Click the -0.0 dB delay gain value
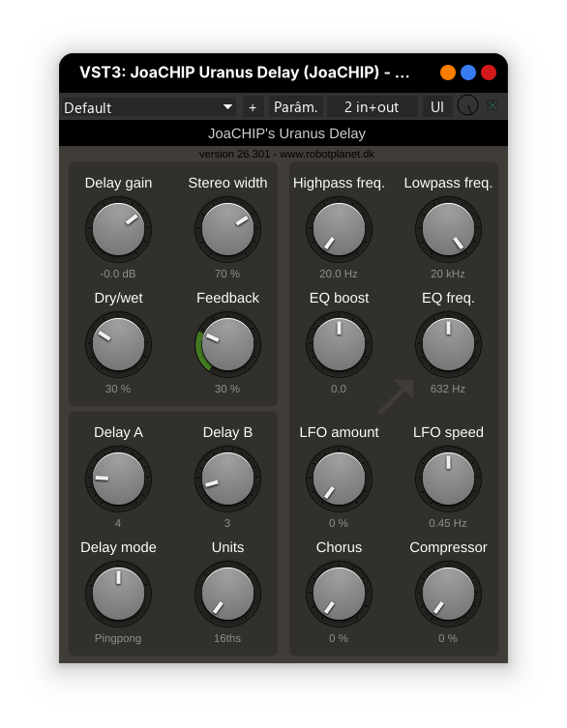This screenshot has width=567, height=728. (118, 274)
